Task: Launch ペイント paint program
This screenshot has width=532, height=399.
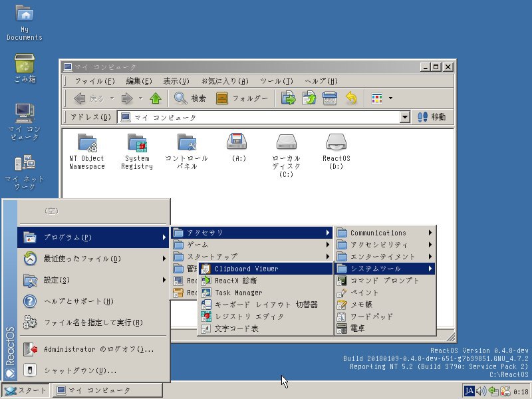Action: tap(385, 293)
